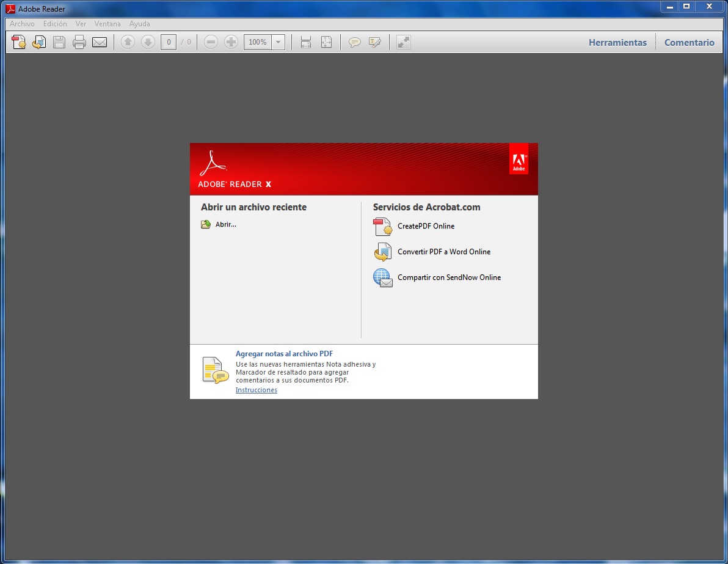This screenshot has height=564, width=728.
Task: Open the Archivo menu
Action: click(x=22, y=24)
